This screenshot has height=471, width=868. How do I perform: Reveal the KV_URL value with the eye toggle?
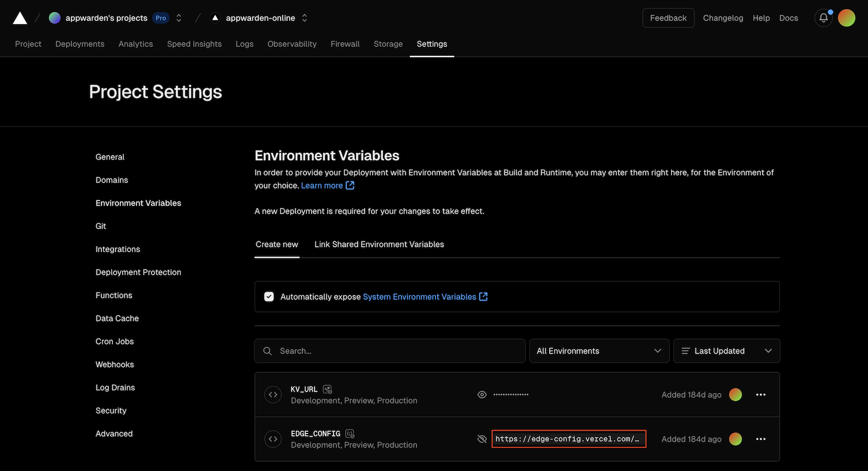(482, 394)
